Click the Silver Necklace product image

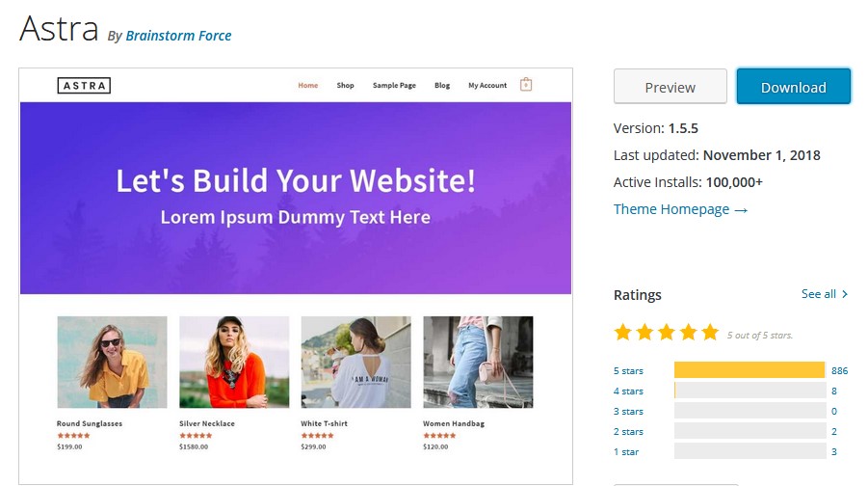[234, 362]
